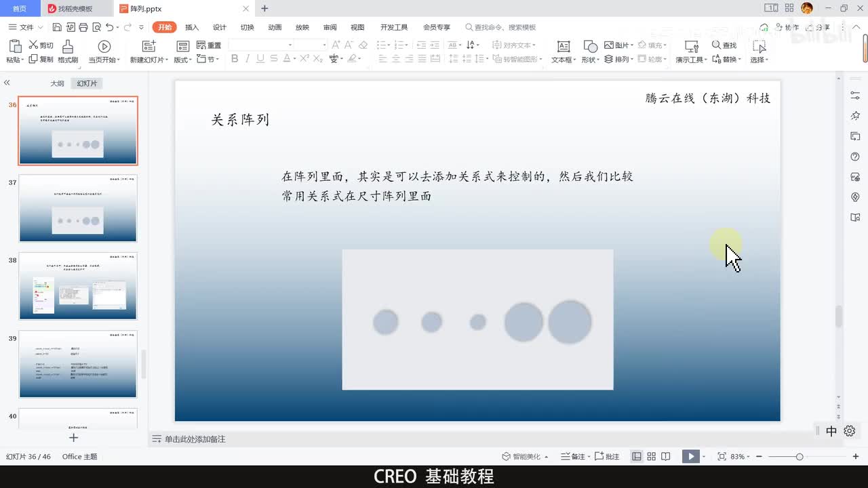Open the Review (审阅) ribbon tab

click(330, 27)
